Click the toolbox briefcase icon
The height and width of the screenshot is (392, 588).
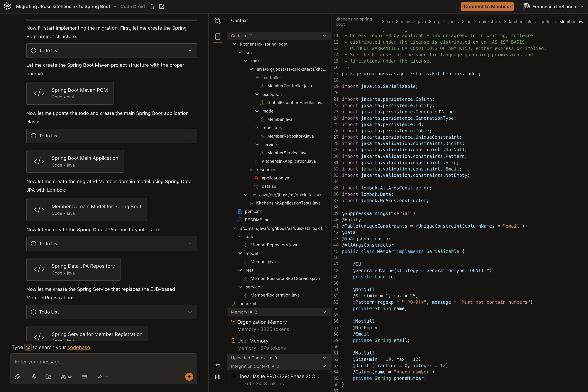click(84, 377)
